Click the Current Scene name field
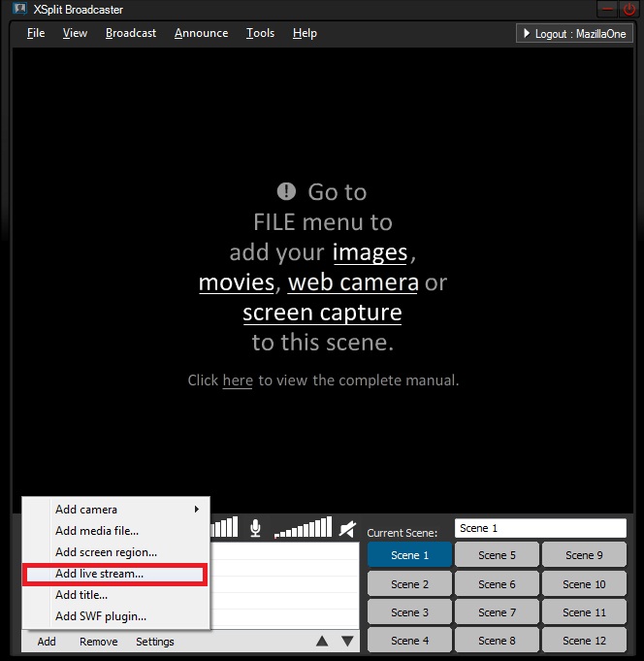The image size is (644, 661). [x=540, y=528]
